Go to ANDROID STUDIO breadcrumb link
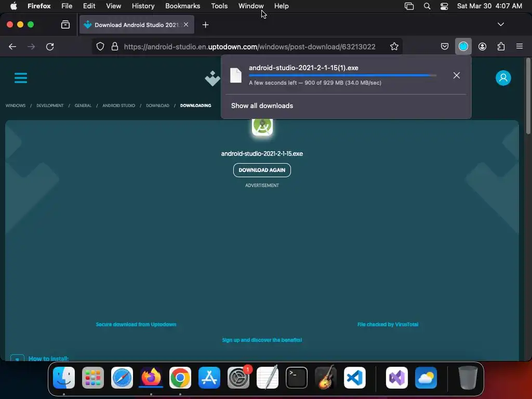This screenshot has width=532, height=399. pos(119,105)
